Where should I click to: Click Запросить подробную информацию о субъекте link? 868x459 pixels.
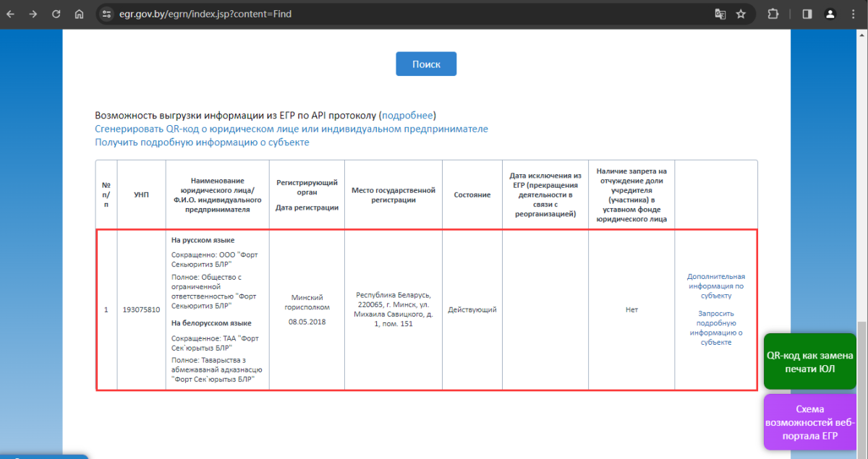pos(715,328)
